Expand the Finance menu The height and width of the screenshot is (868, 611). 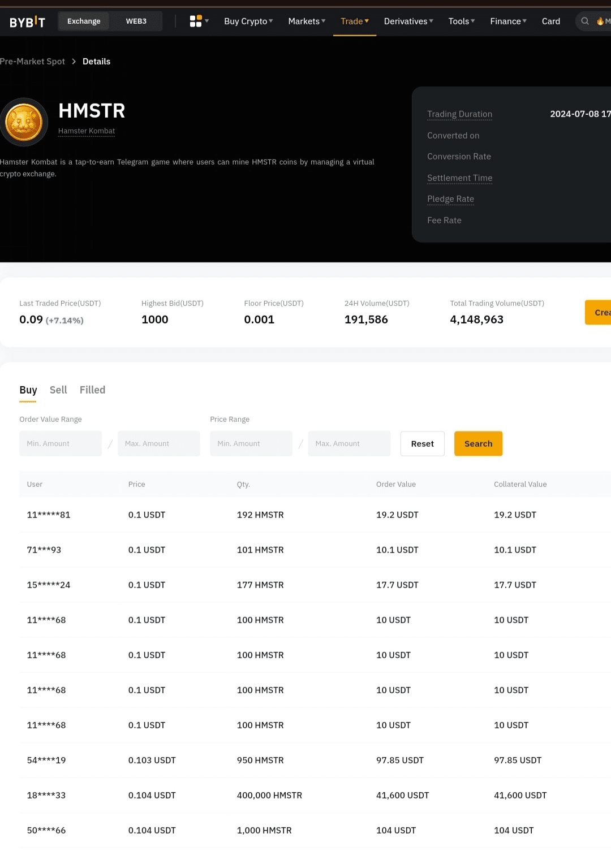508,21
